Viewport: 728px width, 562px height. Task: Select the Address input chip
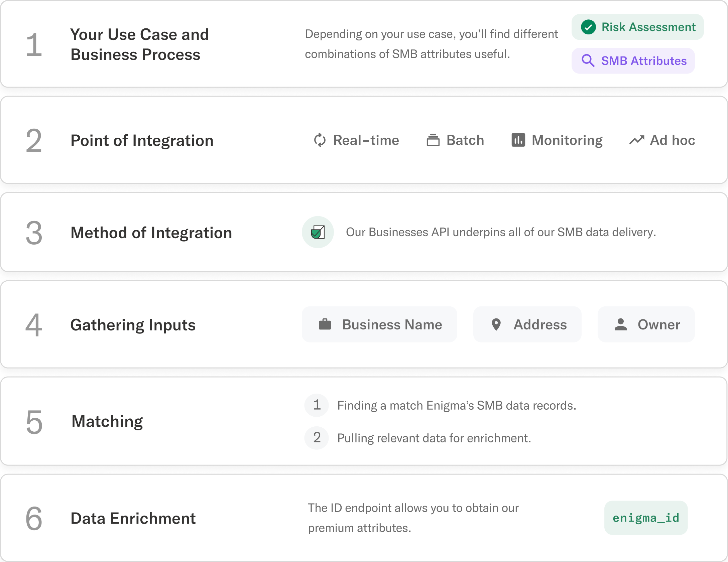pos(527,324)
